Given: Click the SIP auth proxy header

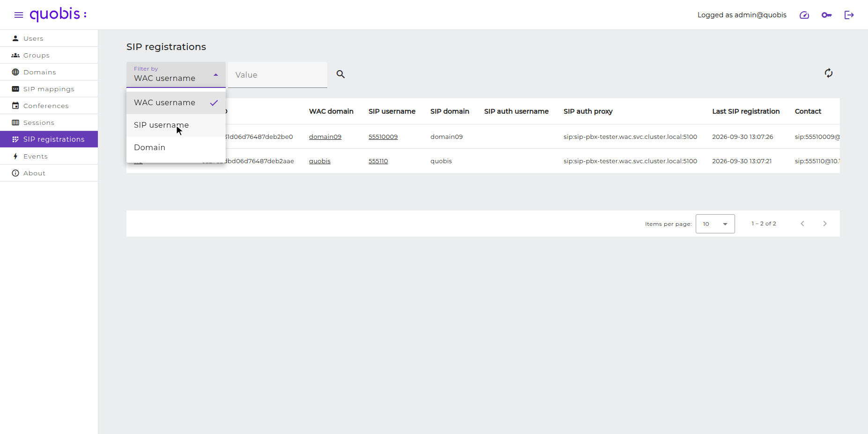Looking at the screenshot, I should tap(588, 111).
